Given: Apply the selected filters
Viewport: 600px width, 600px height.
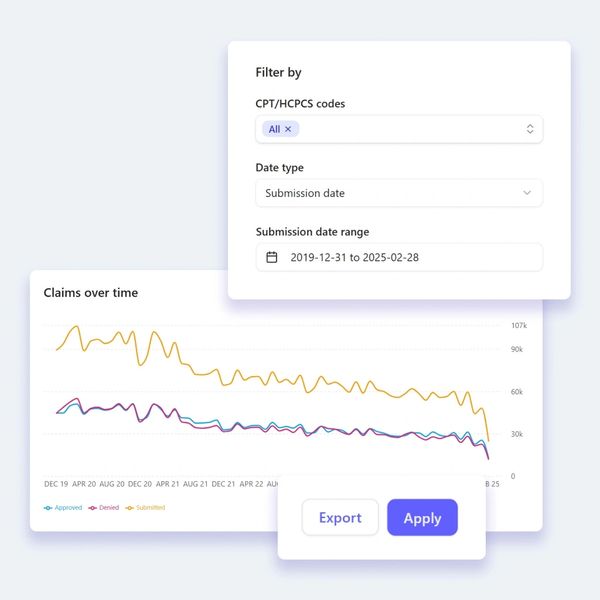Looking at the screenshot, I should coord(422,518).
